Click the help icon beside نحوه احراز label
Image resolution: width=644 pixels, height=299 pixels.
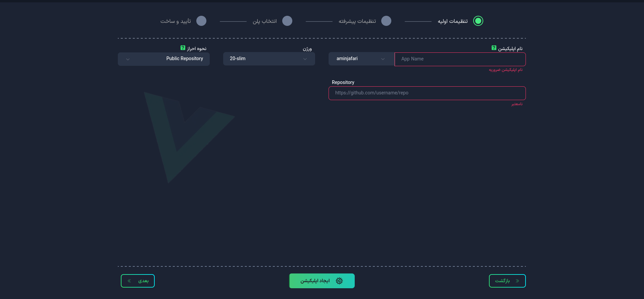[x=183, y=48]
